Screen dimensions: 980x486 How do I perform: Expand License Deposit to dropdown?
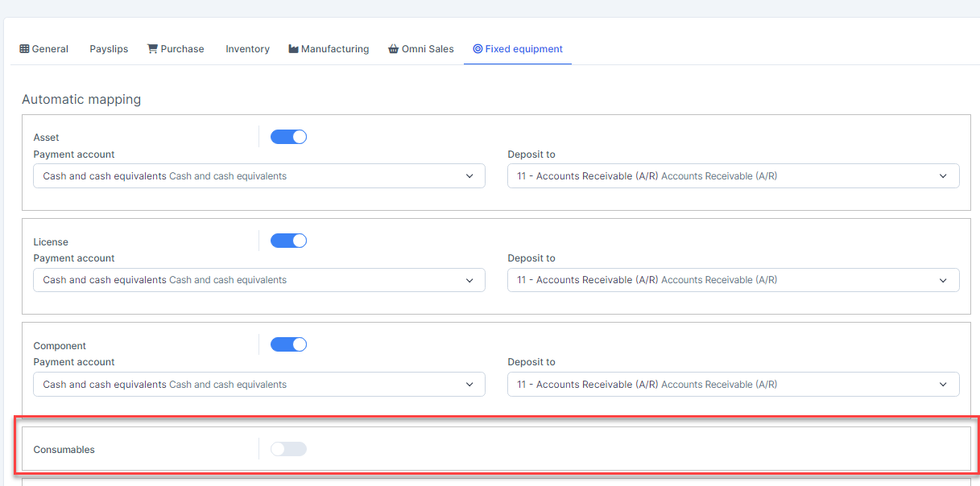[x=733, y=280]
